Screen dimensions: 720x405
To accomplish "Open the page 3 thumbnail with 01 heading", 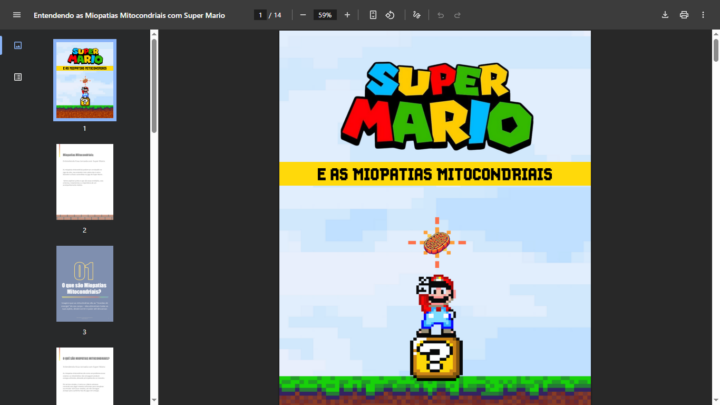I will (x=85, y=283).
